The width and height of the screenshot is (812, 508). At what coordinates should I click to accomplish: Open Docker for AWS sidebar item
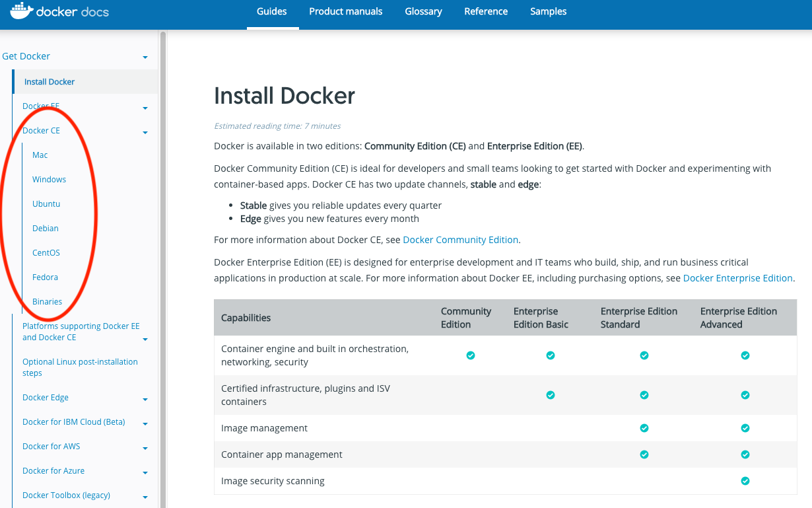click(x=51, y=447)
